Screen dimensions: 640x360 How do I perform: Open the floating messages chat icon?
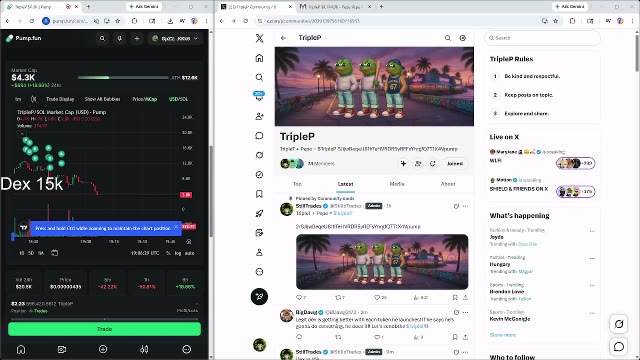point(619,347)
